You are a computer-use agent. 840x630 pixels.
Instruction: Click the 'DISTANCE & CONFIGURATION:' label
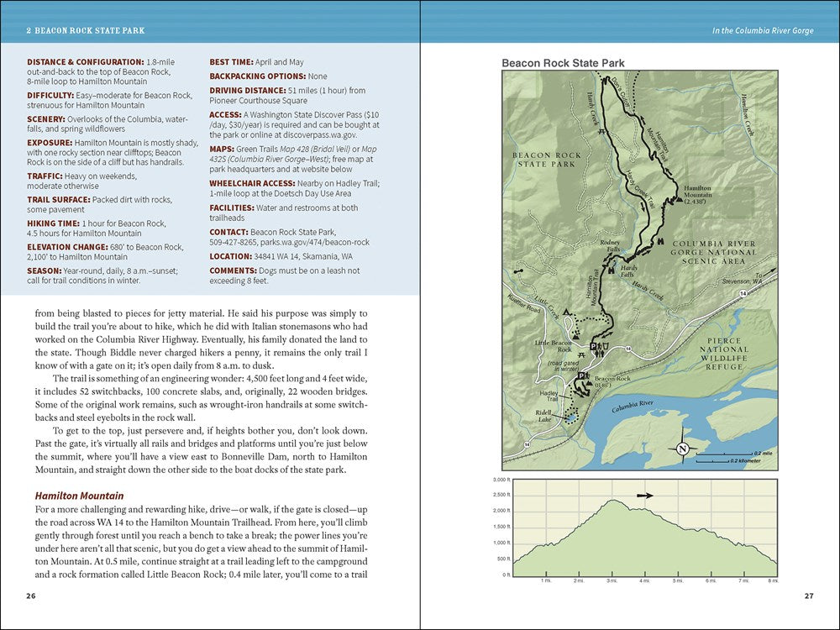point(86,62)
